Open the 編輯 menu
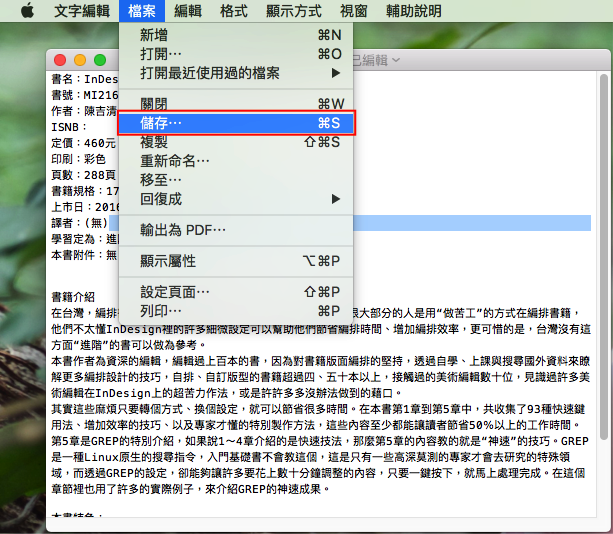 click(x=188, y=11)
